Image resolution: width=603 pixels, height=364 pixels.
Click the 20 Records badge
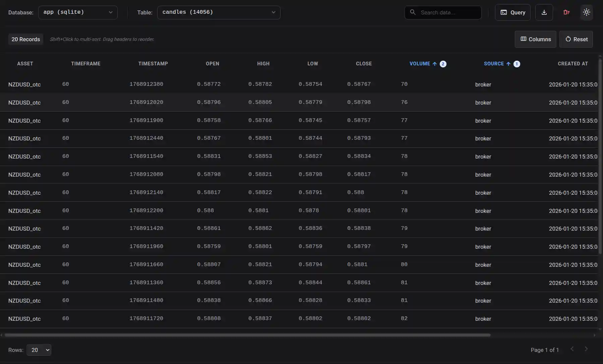tap(25, 39)
